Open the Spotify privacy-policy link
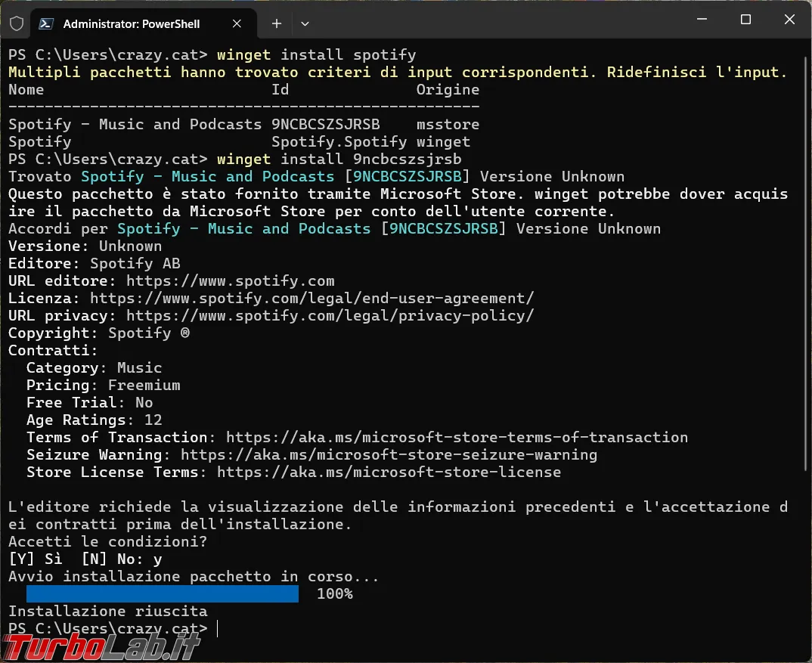 pos(330,316)
